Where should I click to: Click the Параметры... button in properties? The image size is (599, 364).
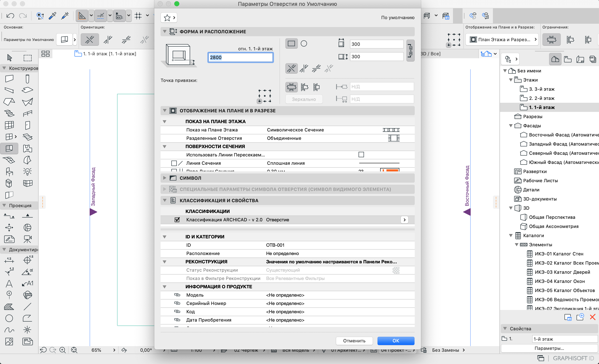click(x=549, y=348)
